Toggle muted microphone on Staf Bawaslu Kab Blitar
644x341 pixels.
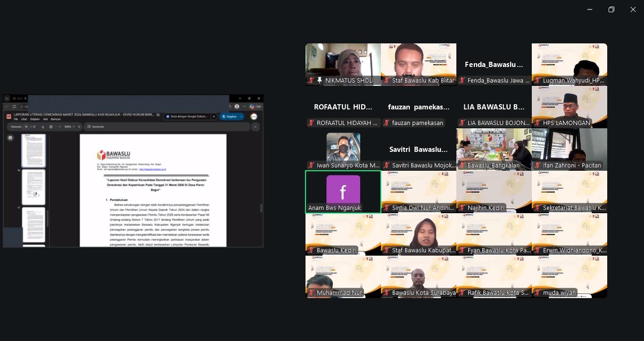(387, 81)
